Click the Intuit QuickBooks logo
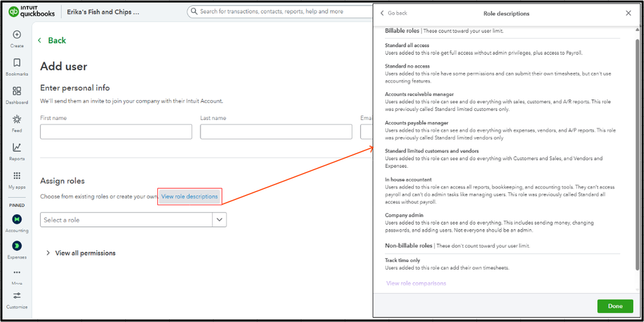This screenshot has width=644, height=322. [31, 12]
